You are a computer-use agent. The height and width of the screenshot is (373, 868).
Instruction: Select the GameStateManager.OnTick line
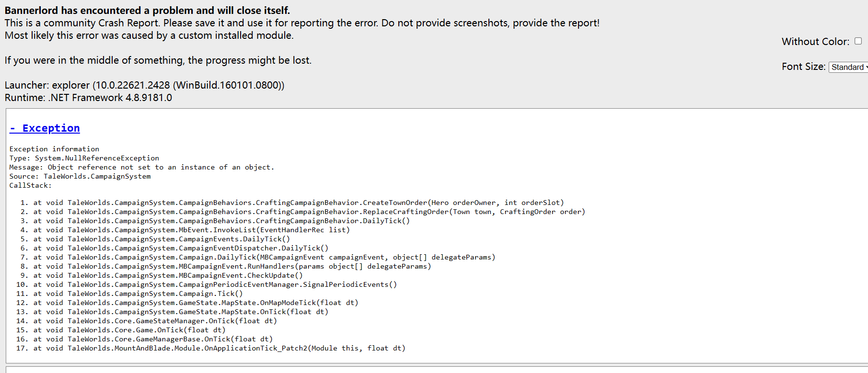(x=155, y=321)
